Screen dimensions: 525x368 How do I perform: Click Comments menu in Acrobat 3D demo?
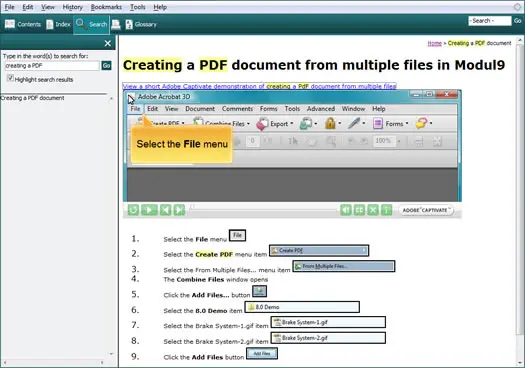tap(237, 109)
